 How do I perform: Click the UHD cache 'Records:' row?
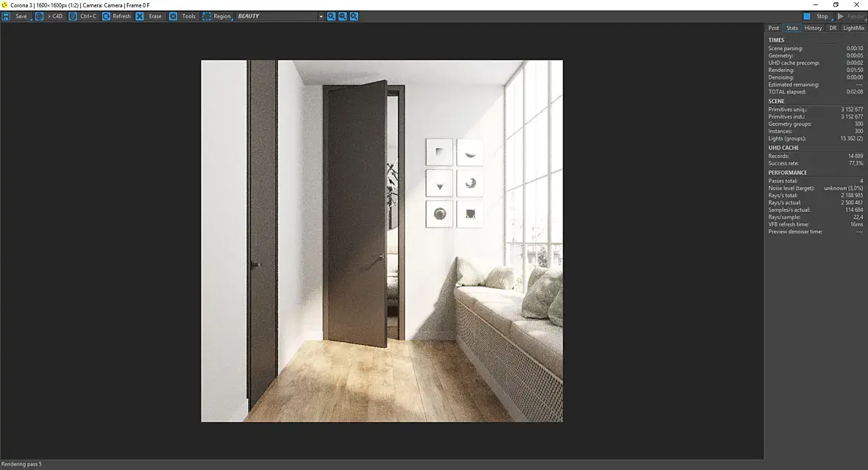tap(816, 156)
